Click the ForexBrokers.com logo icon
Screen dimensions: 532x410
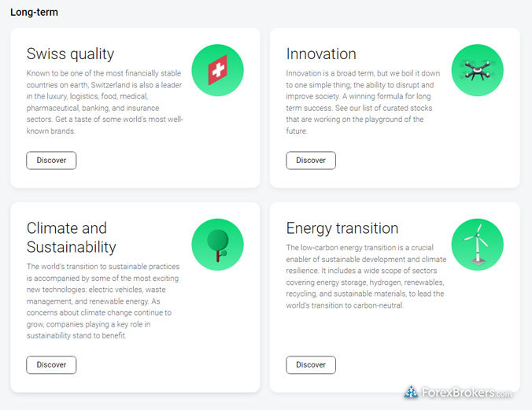pos(412,392)
